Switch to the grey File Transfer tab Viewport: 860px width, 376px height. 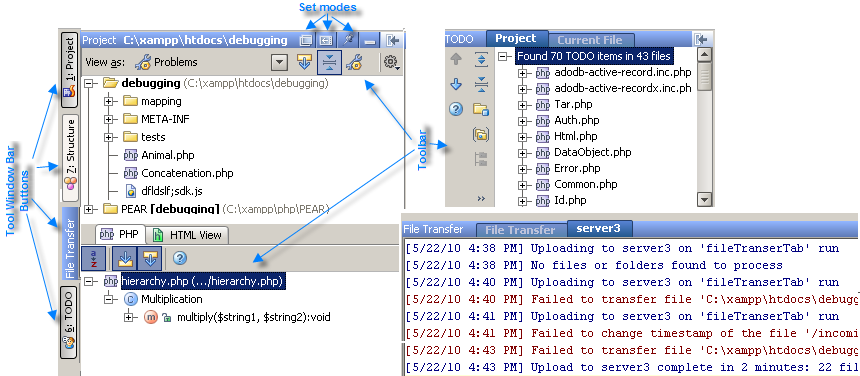(x=520, y=230)
